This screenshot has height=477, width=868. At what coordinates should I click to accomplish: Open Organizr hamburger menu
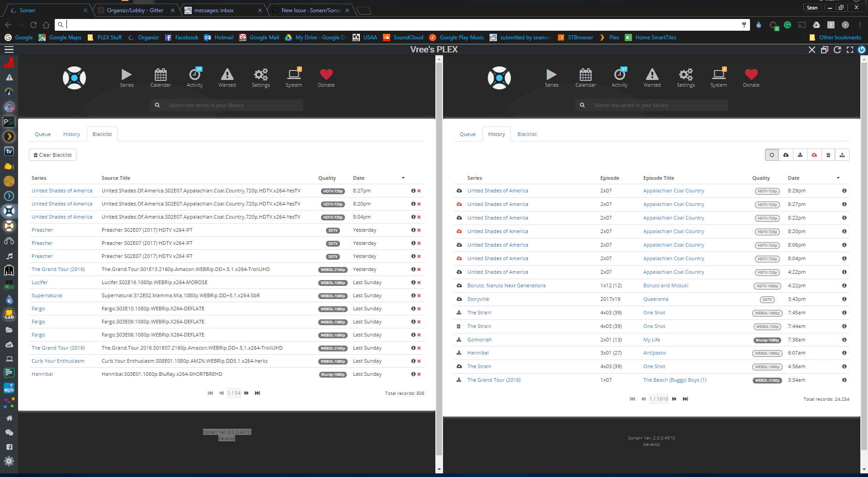pyautogui.click(x=9, y=50)
